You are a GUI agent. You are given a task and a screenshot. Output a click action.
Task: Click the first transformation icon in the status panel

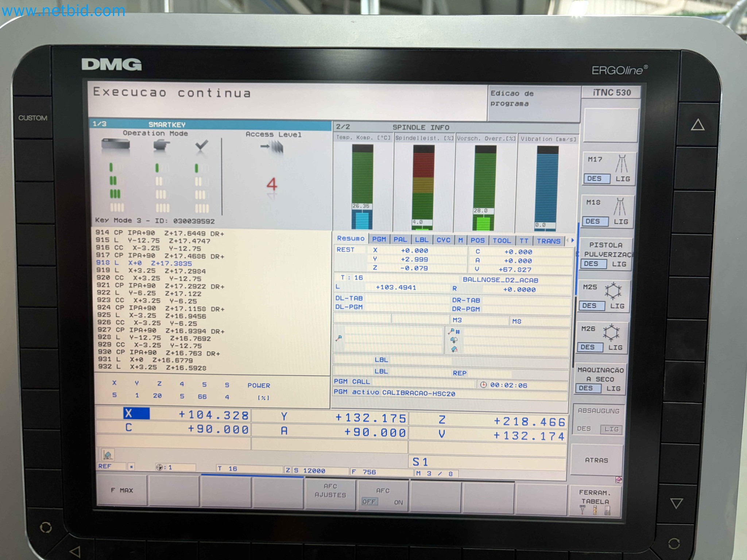point(339,338)
